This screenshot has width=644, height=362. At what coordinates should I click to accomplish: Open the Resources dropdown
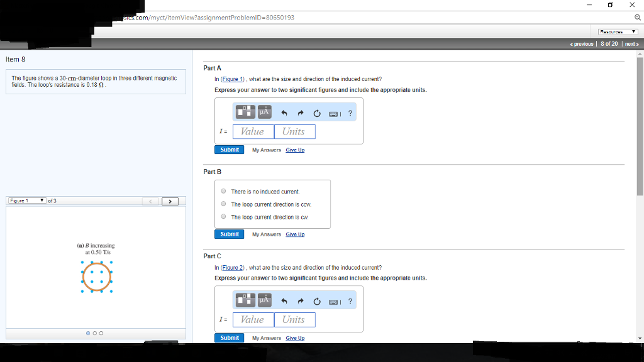coord(617,31)
